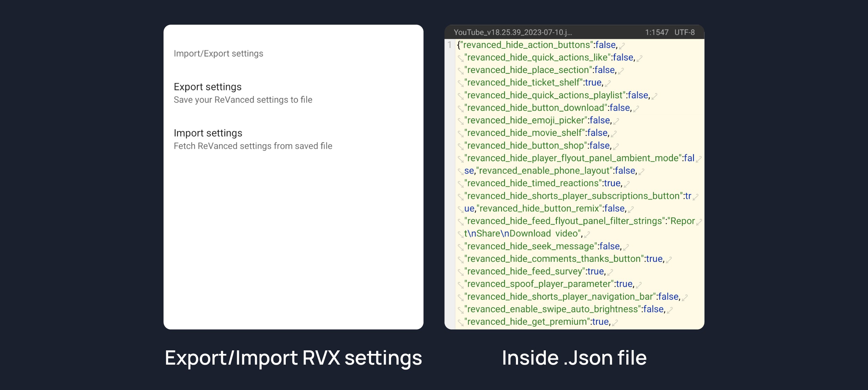Open Export settings option
This screenshot has width=868, height=390.
208,87
